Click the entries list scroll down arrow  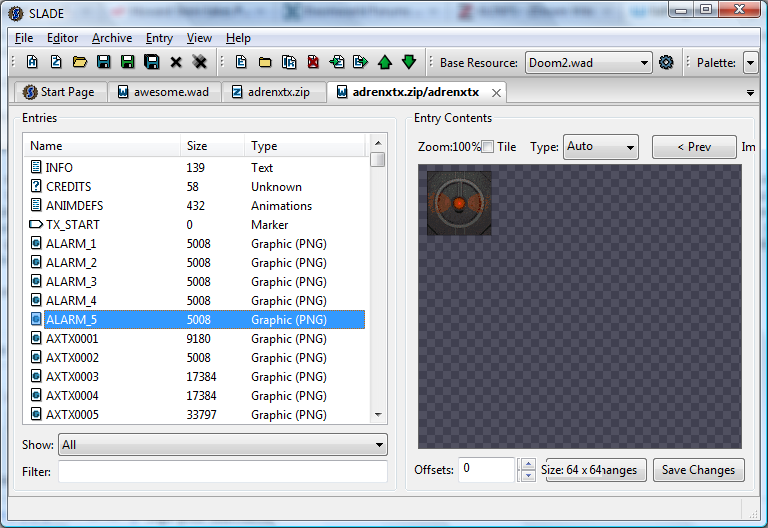(x=378, y=414)
